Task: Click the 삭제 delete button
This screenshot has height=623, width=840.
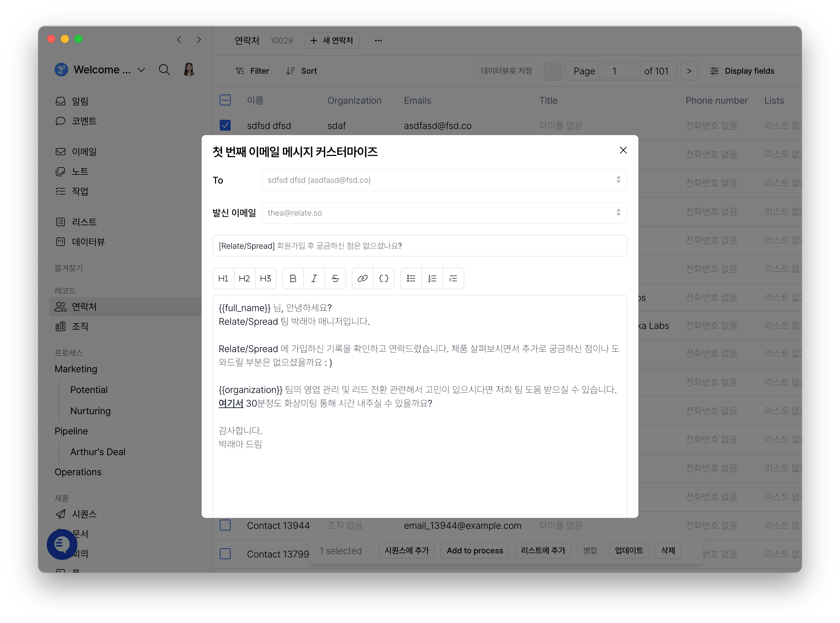Action: [668, 551]
